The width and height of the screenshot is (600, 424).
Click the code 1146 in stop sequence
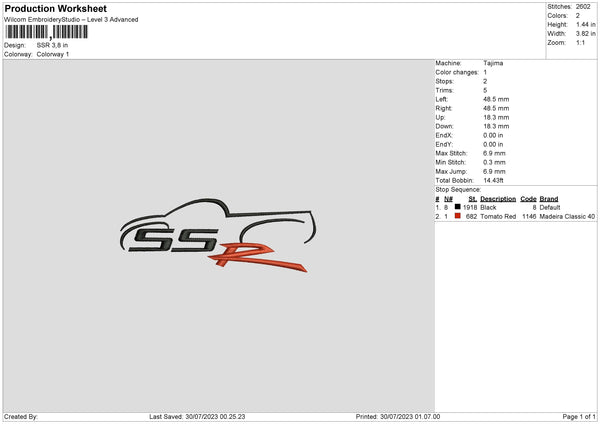(x=529, y=217)
